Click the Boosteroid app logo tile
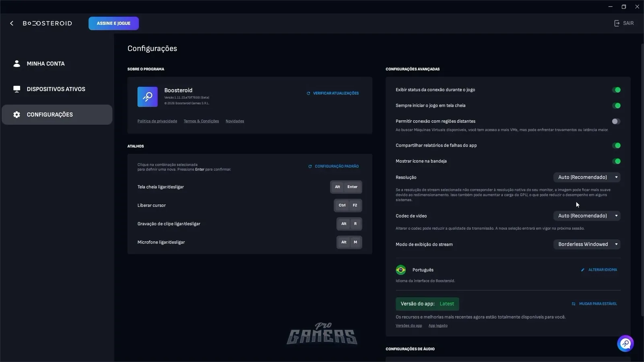Screen dimensions: 644x362 coord(147,97)
